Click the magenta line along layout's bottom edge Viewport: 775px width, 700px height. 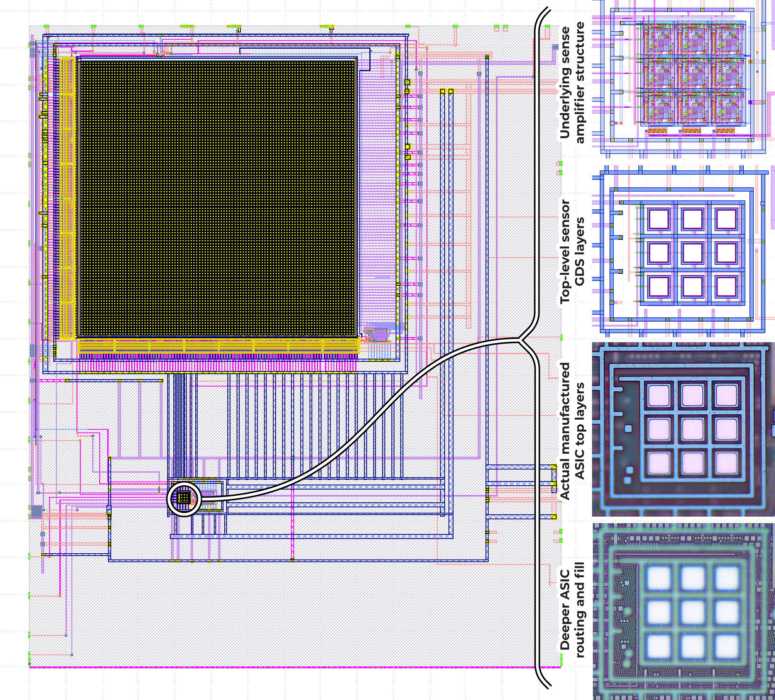293,667
